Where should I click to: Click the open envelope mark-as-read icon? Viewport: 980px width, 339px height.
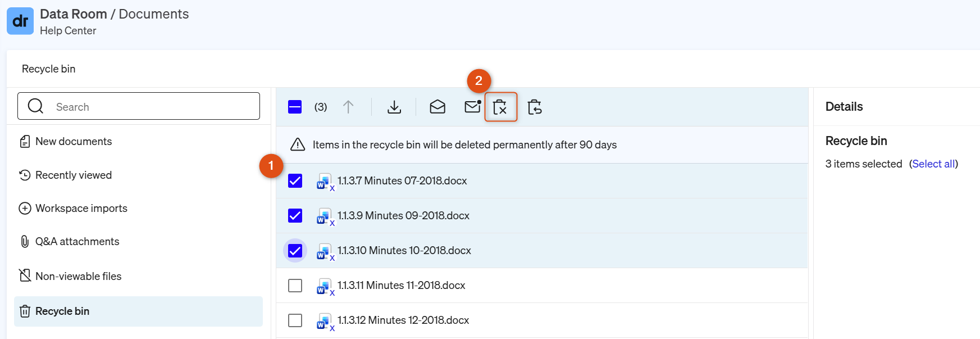click(437, 107)
